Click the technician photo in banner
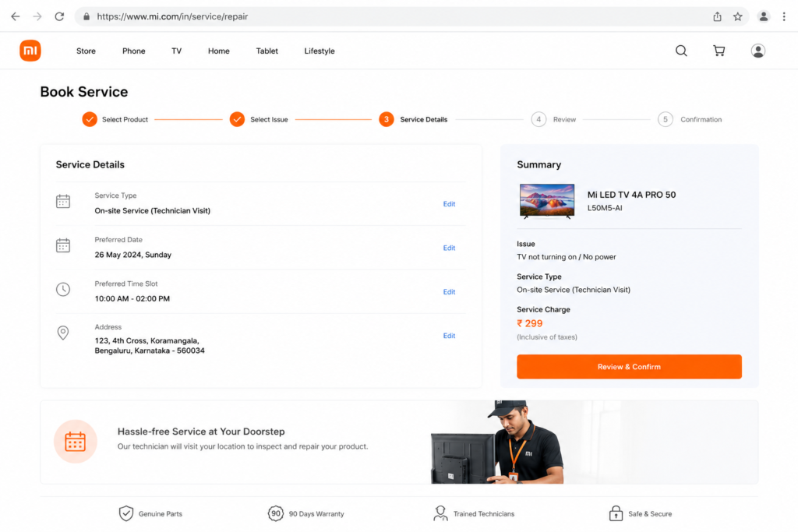 pyautogui.click(x=499, y=442)
